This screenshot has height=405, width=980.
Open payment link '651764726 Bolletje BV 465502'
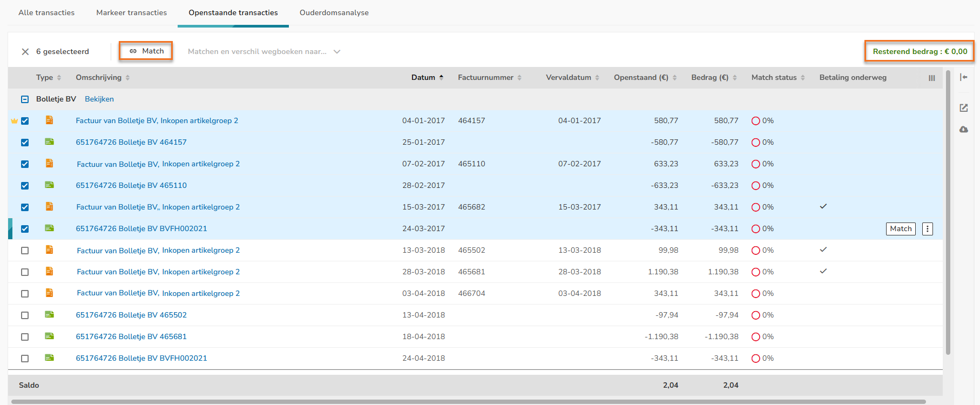[x=131, y=315]
